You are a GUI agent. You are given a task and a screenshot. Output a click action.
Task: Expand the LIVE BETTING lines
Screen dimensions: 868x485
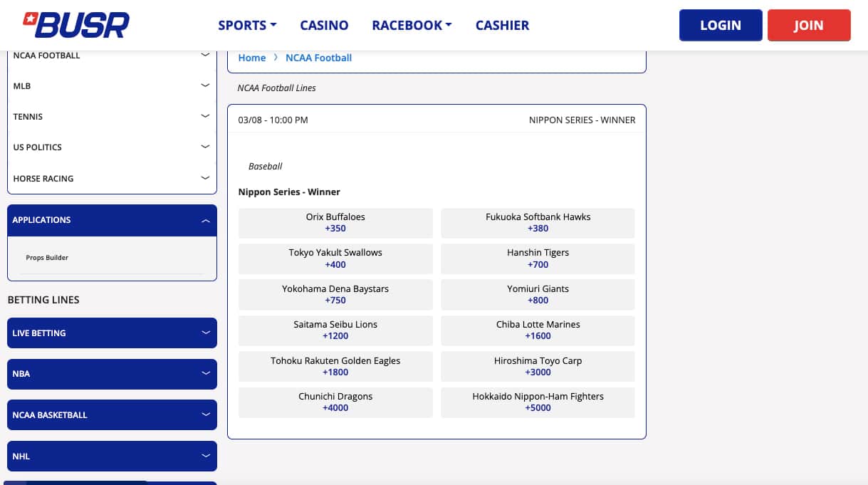[112, 333]
